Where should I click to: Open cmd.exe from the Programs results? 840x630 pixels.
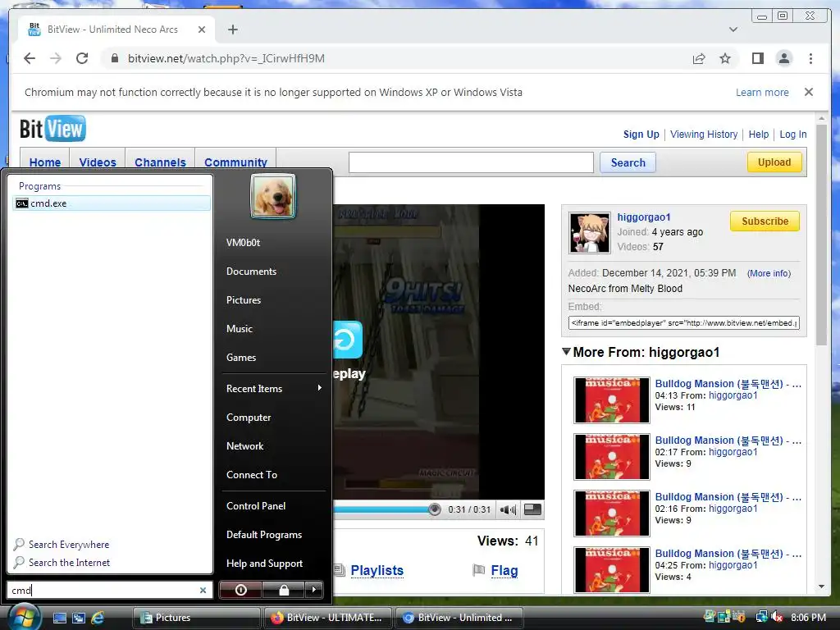pyautogui.click(x=112, y=203)
